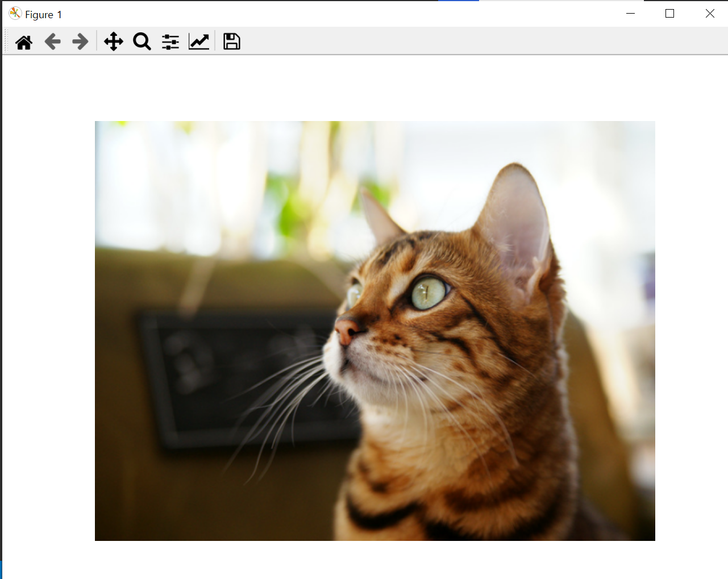Click the matplotlib logo in title bar
Image resolution: width=728 pixels, height=579 pixels.
point(15,14)
